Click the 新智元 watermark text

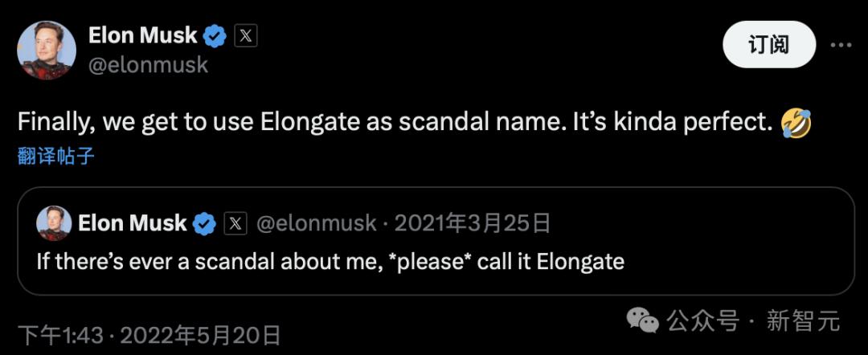point(803,322)
